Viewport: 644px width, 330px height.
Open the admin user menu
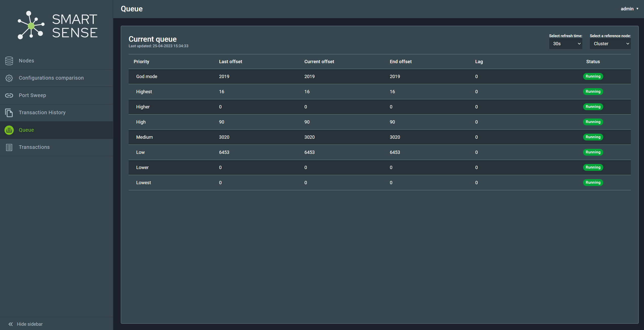tap(630, 9)
